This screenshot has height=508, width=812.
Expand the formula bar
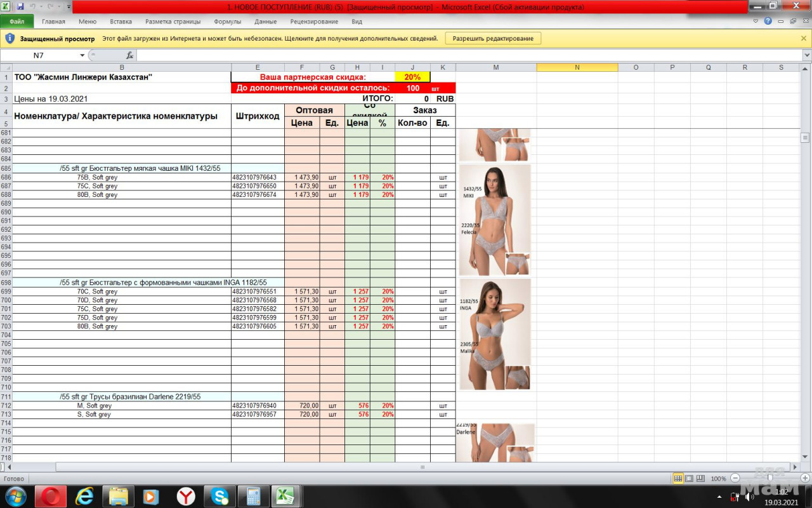tap(806, 55)
